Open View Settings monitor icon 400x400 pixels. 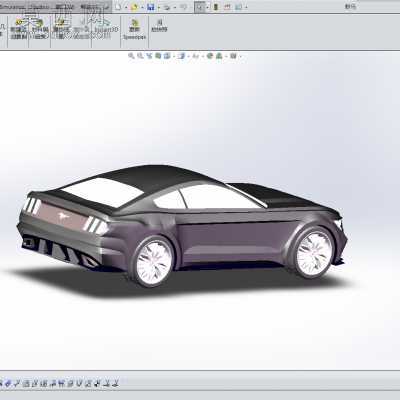click(x=233, y=56)
